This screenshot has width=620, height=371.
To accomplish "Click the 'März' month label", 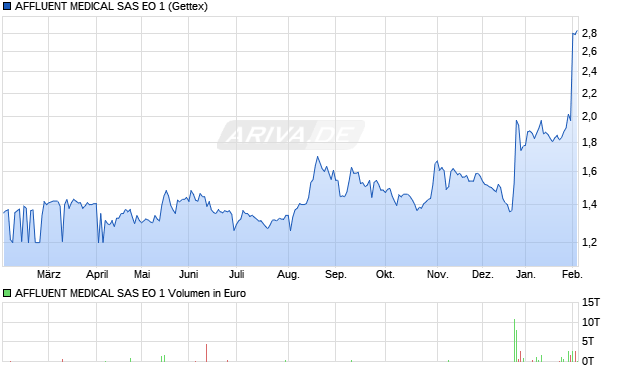I will click(x=49, y=274).
